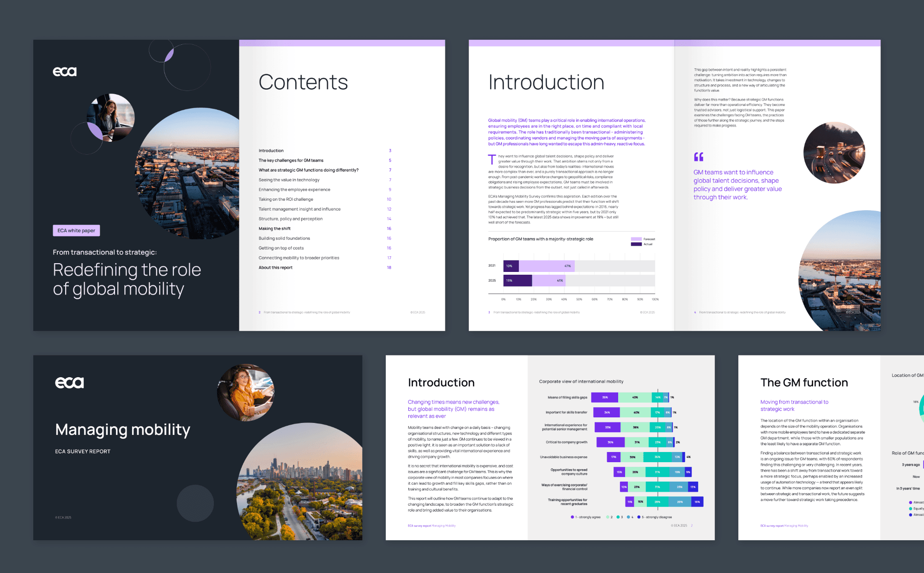Click the purple quotation mark icon
This screenshot has height=573, width=924.
(699, 157)
